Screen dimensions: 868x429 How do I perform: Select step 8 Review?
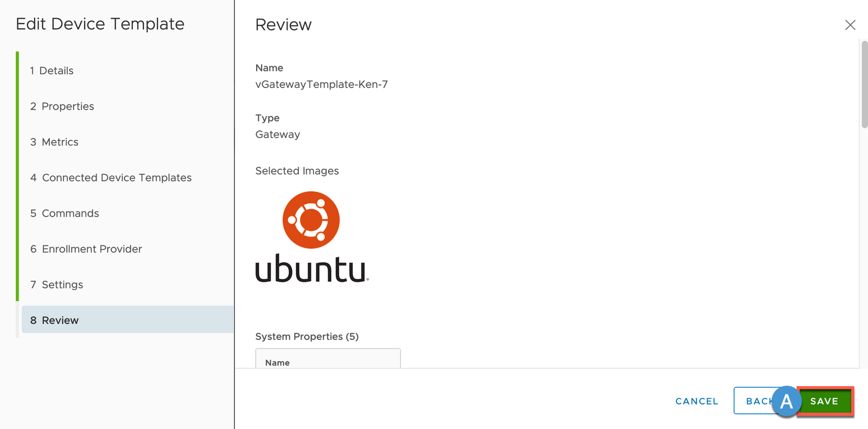point(127,320)
